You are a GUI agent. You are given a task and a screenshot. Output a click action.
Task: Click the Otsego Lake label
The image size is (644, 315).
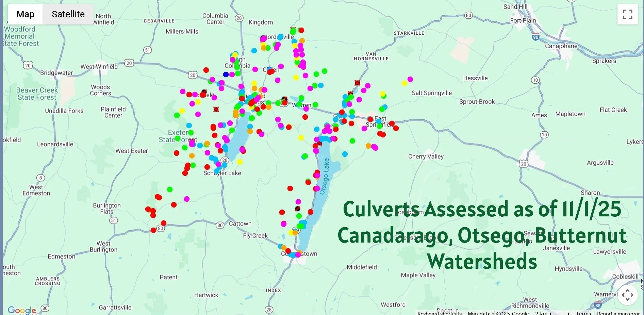(325, 176)
